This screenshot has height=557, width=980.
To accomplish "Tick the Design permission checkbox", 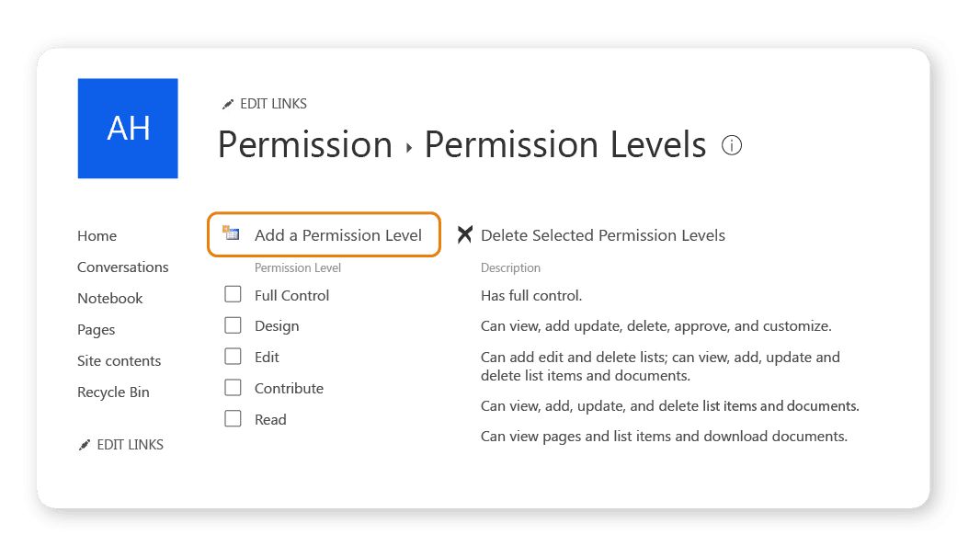I will 233,325.
